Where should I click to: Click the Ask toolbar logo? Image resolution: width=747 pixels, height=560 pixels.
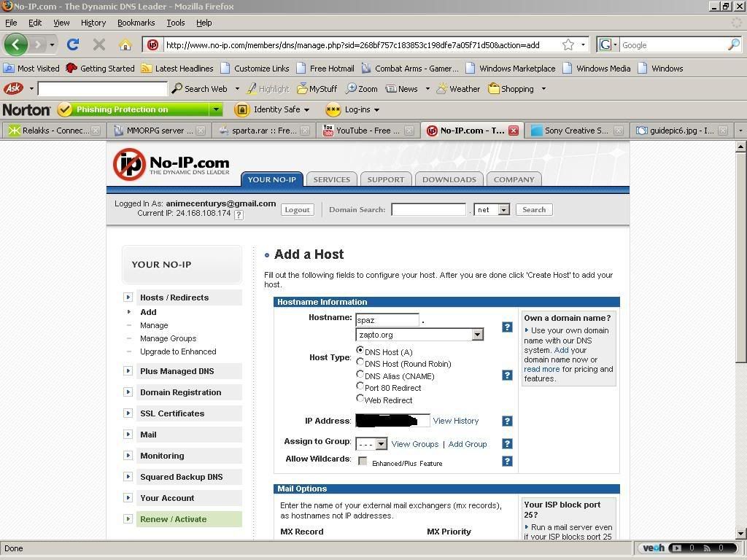coord(13,88)
